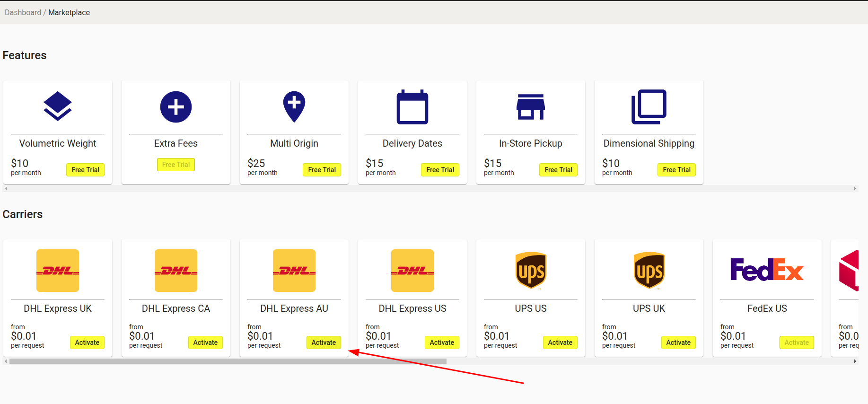Click the Features scrollbar left arrow

coord(6,189)
